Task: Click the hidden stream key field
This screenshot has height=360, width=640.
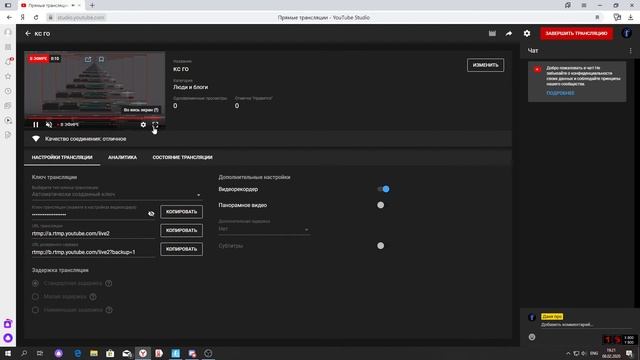Action: [x=89, y=214]
